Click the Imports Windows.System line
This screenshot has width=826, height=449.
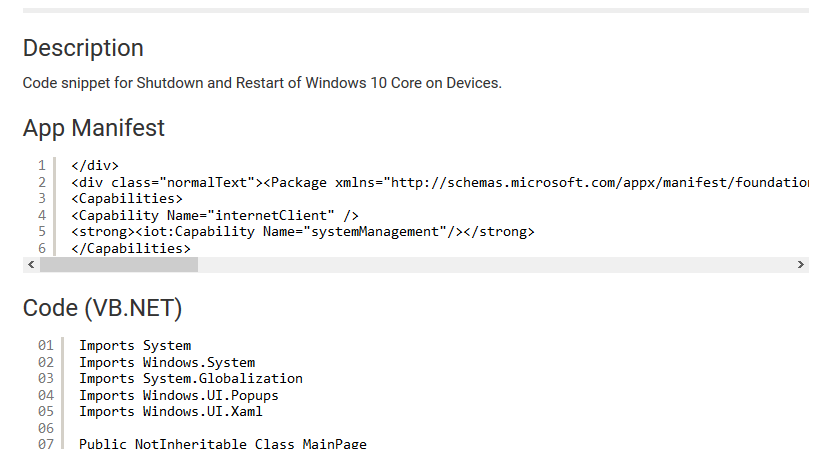(x=167, y=363)
